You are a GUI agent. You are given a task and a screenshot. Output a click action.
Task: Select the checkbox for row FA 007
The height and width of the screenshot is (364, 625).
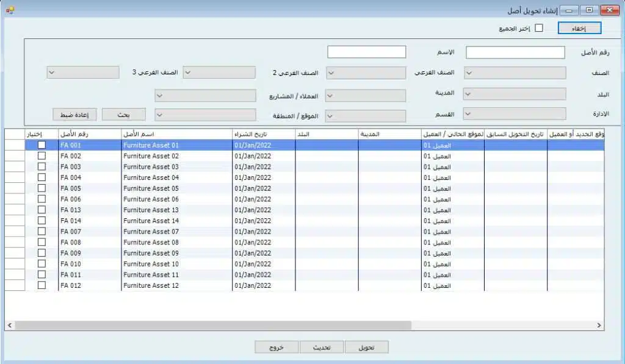(42, 232)
